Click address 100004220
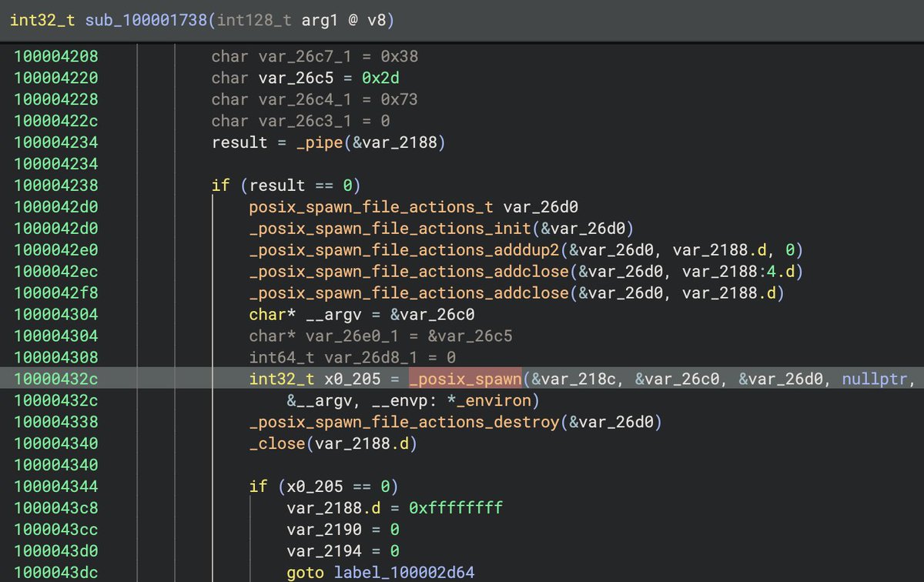Viewport: 924px width, 582px height. tap(55, 78)
